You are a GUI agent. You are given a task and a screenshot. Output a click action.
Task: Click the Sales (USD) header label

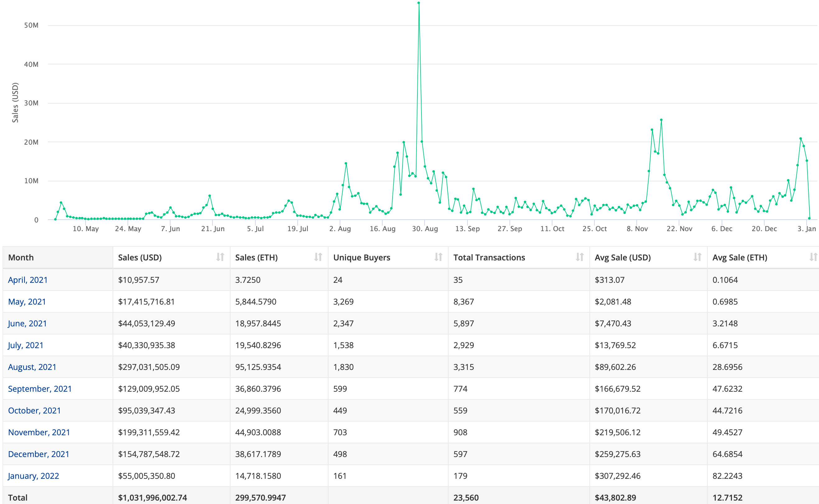tap(140, 257)
